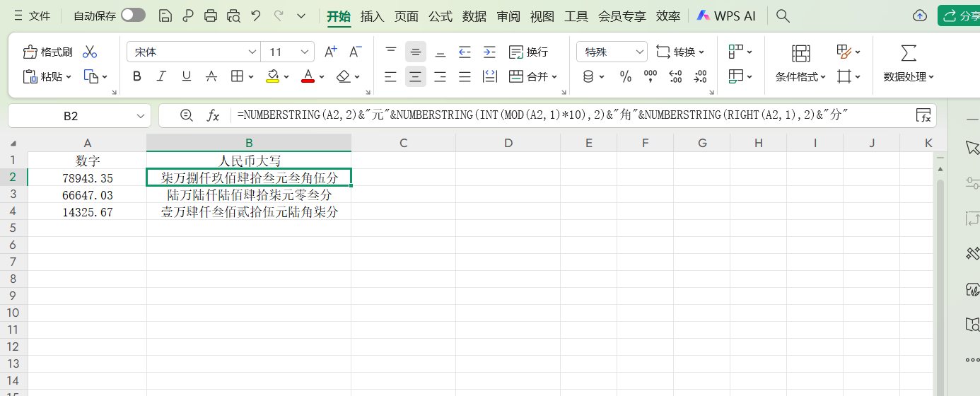Screen dimensions: 980x396
Task: Click the Increase Font Size icon
Action: pos(330,52)
